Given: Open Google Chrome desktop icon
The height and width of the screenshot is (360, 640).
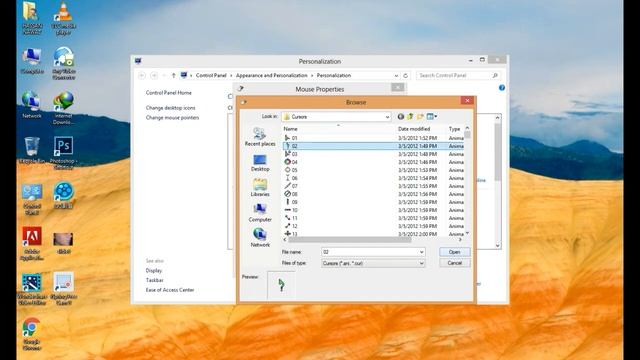Looking at the screenshot, I should [31, 334].
